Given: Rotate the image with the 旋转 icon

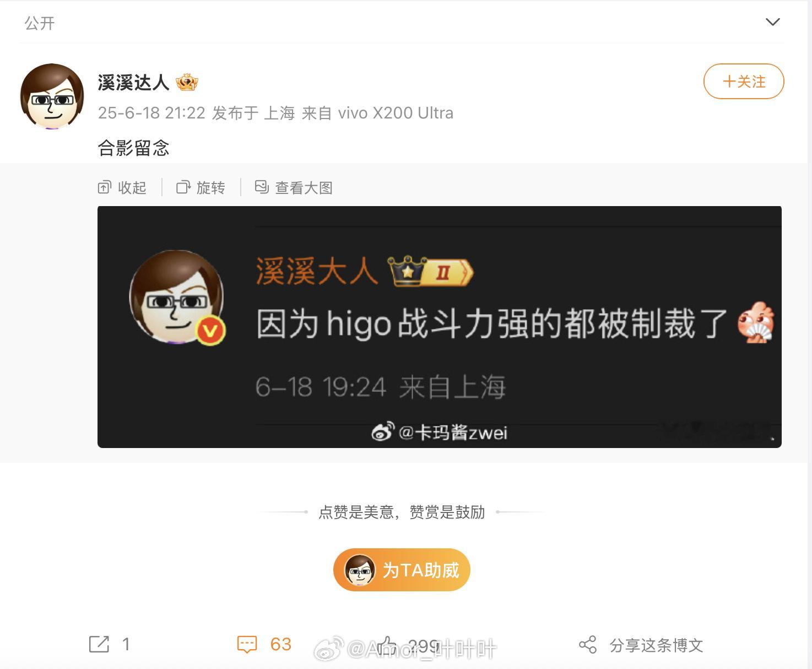Looking at the screenshot, I should [x=183, y=188].
